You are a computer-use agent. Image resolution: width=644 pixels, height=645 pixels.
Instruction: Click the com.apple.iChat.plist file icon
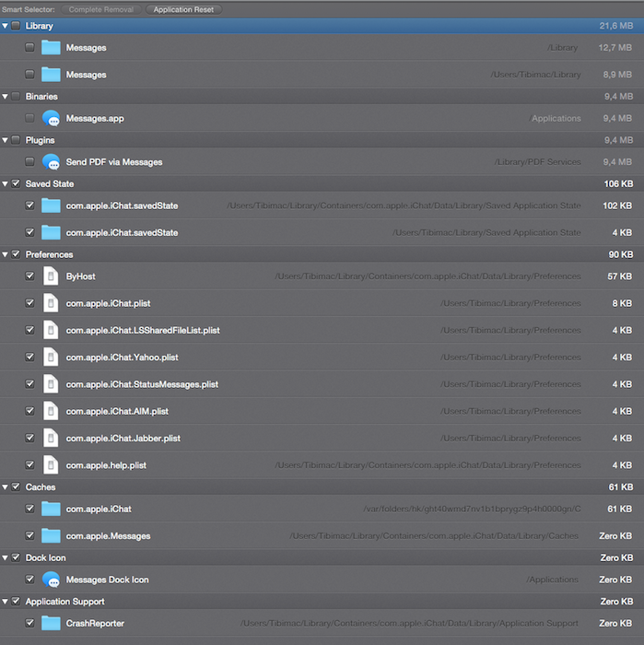pyautogui.click(x=51, y=303)
